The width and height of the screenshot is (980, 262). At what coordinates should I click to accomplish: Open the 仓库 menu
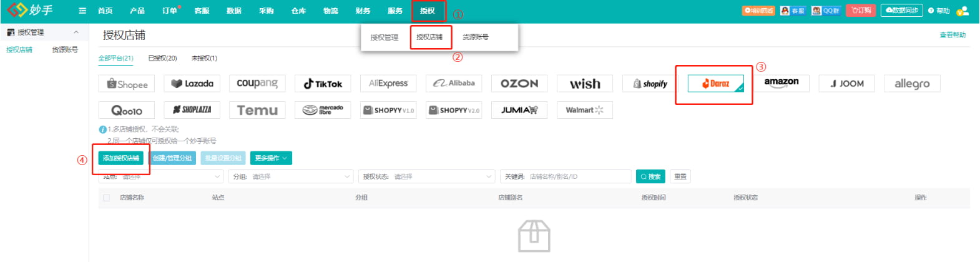point(298,11)
